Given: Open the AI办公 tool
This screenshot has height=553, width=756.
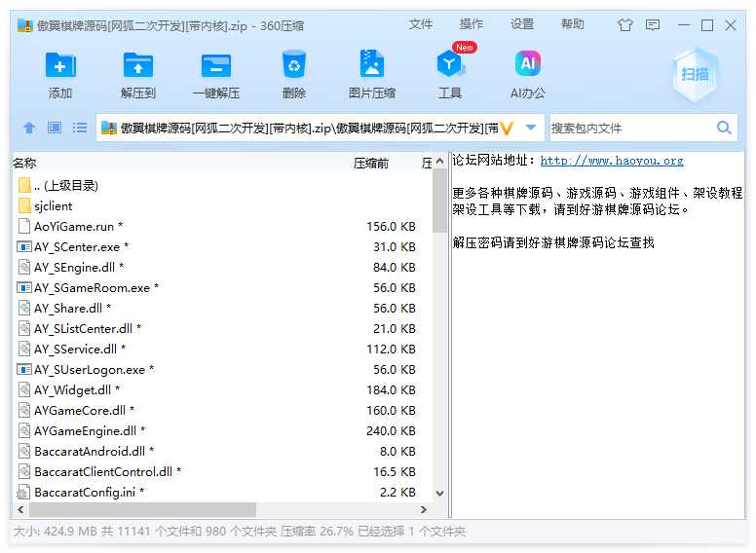Looking at the screenshot, I should click(527, 63).
